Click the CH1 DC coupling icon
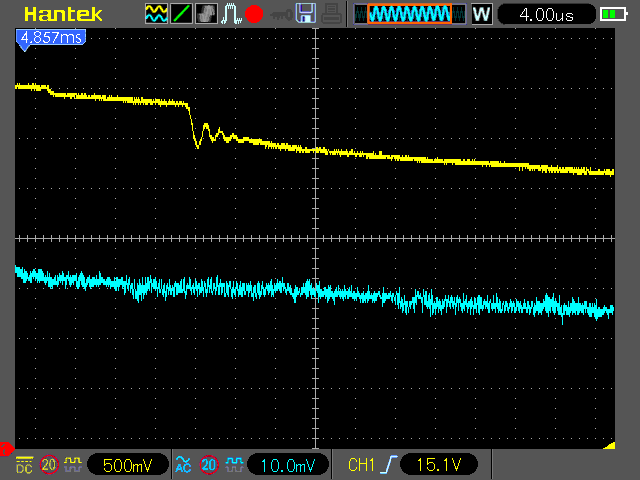The image size is (640, 480). (x=24, y=465)
